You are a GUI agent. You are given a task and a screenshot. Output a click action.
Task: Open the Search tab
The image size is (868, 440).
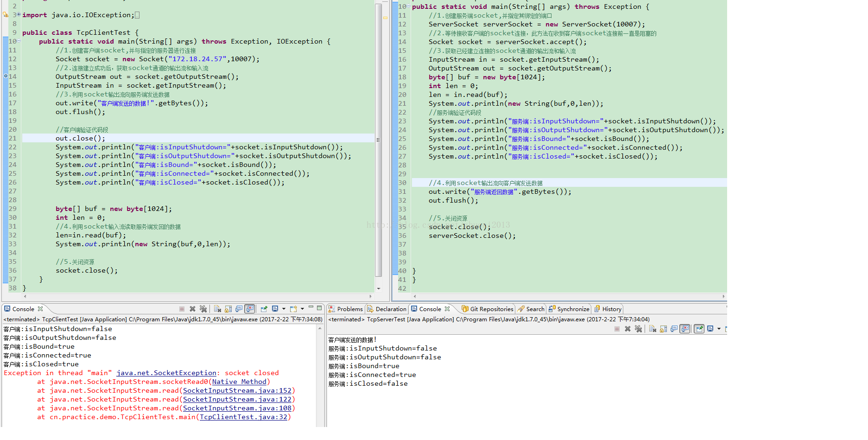(x=531, y=309)
